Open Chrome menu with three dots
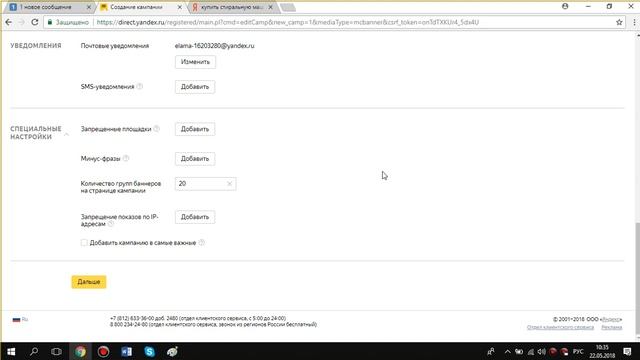This screenshot has height=360, width=640. [634, 22]
